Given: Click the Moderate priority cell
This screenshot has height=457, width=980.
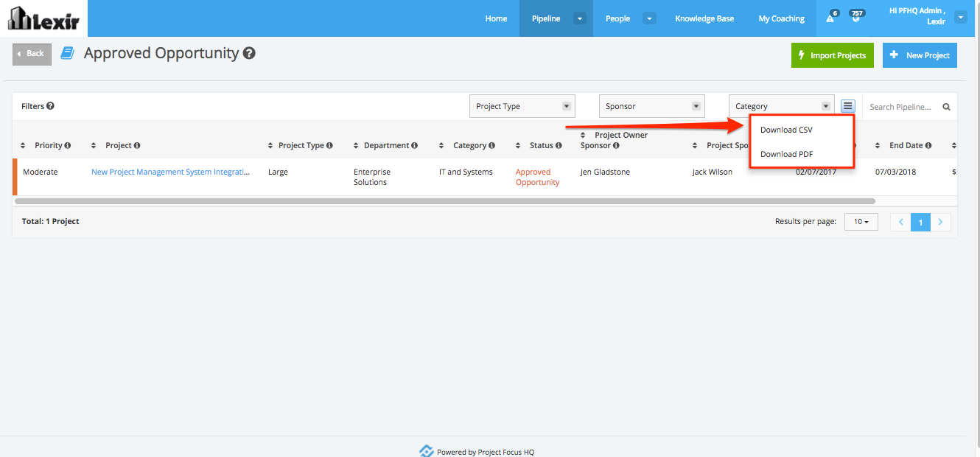Looking at the screenshot, I should 40,172.
